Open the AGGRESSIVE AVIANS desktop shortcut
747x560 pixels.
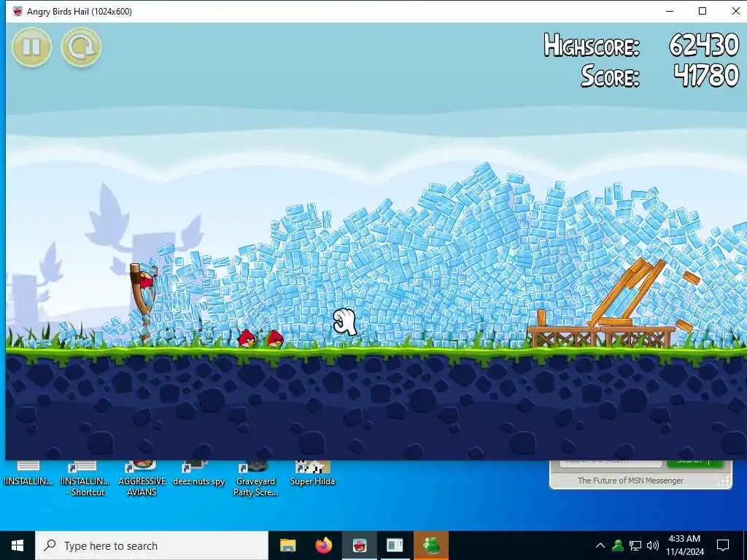pos(142,479)
